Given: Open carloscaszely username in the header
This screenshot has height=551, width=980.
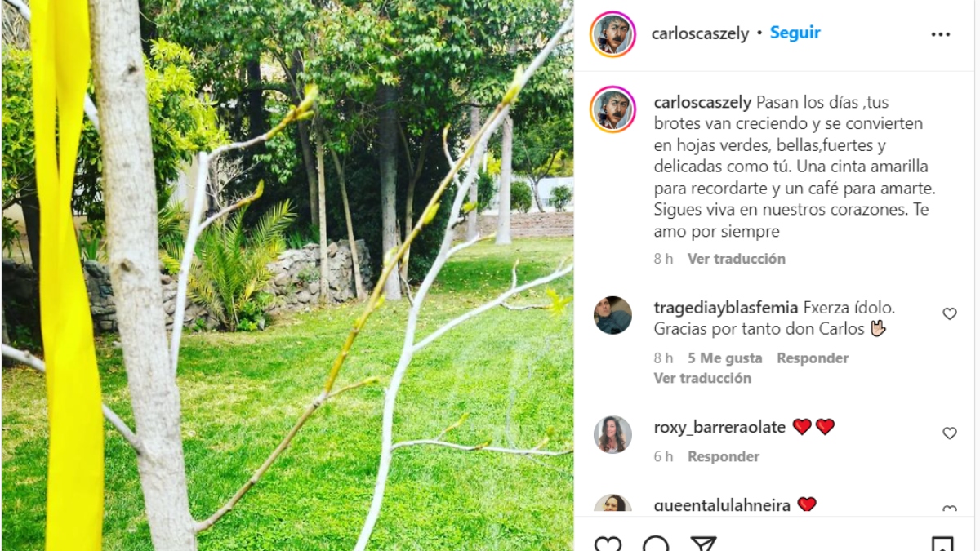Looking at the screenshot, I should [700, 33].
